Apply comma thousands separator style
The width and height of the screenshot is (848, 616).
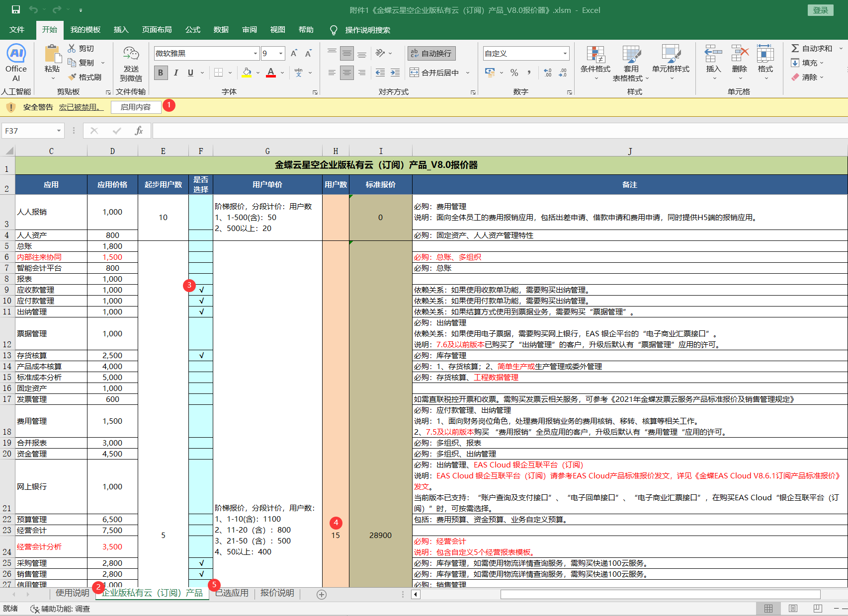click(529, 73)
